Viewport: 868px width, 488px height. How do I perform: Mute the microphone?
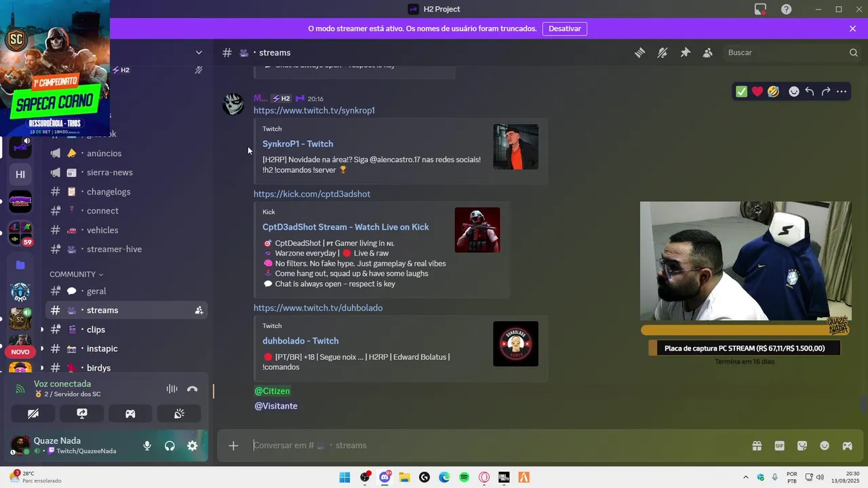(x=147, y=446)
